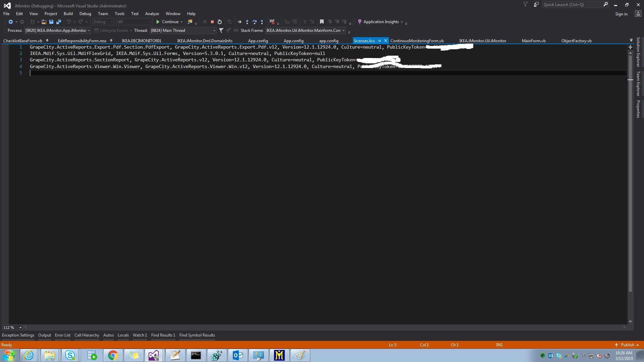Restart the debugging session
Viewport: 644px width, 362px height.
[220, 22]
